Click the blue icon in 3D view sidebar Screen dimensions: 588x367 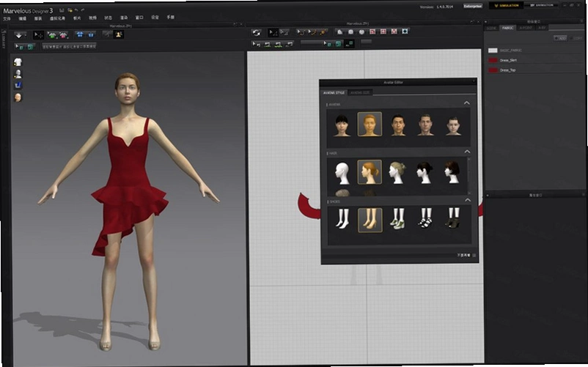point(18,86)
